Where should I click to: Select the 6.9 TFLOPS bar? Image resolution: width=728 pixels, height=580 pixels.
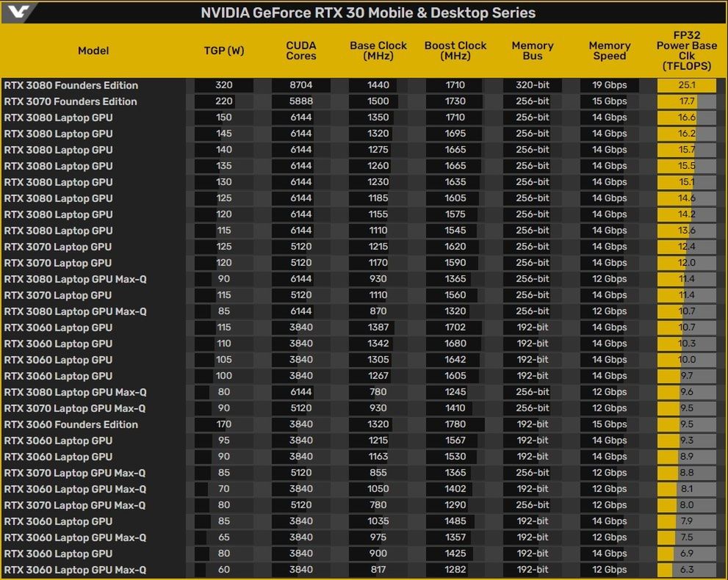tap(687, 554)
